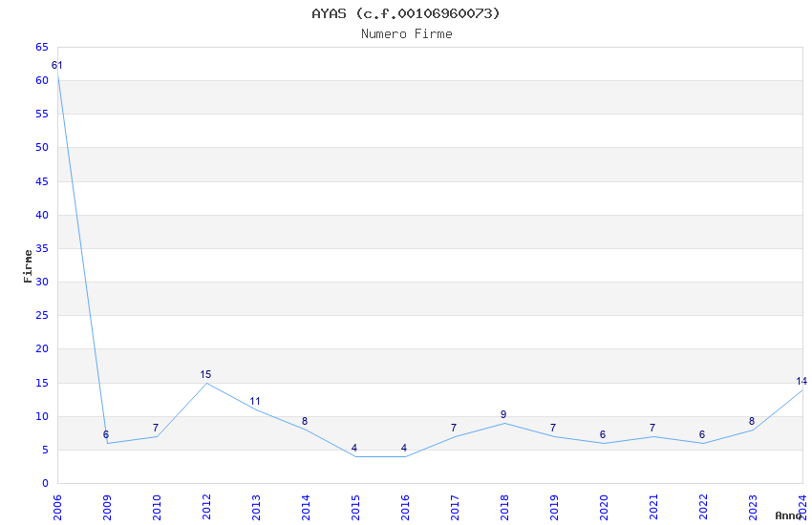Click x-axis year label 2019
Image resolution: width=812 pixels, height=525 pixels.
tap(554, 508)
